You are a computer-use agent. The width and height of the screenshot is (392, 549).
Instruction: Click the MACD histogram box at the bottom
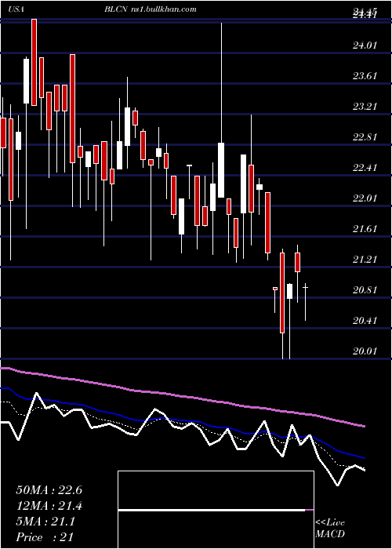[216, 510]
